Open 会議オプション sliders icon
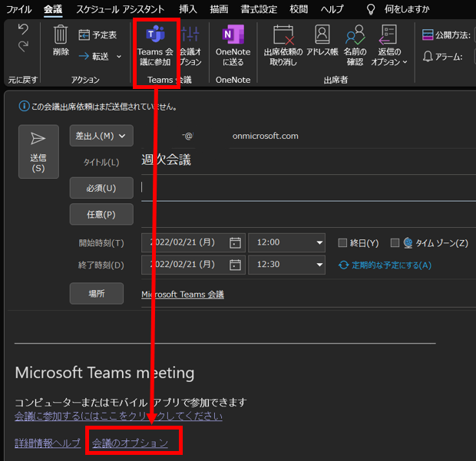Image resolution: width=476 pixels, height=461 pixels. point(190,34)
